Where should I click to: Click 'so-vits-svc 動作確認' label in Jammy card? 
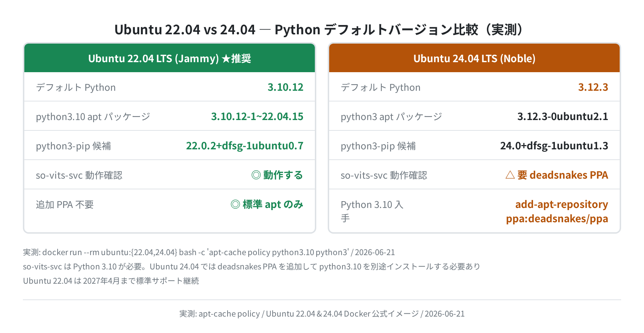pos(79,175)
